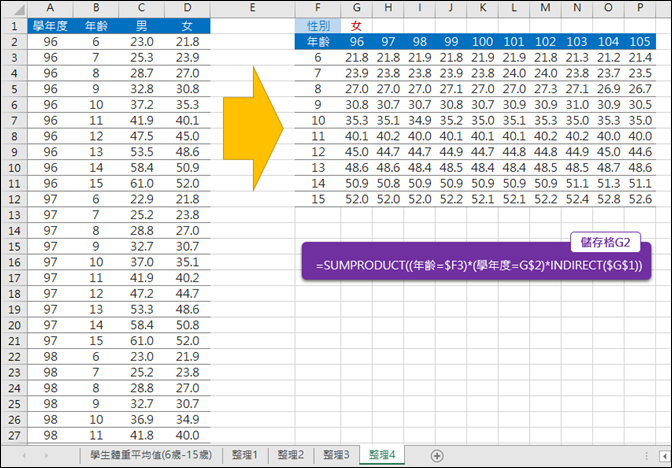Select cell A12 showing 97
Screen dimensions: 672x468
click(x=50, y=199)
